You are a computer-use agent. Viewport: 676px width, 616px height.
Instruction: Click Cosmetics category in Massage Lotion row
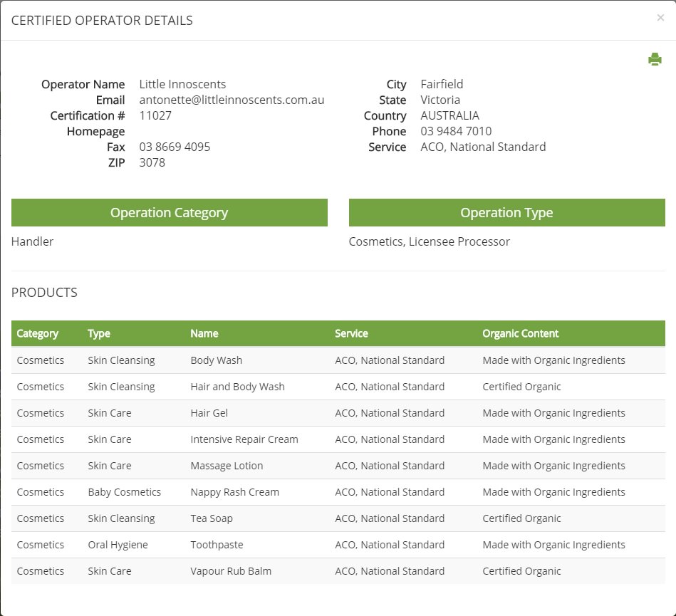(x=41, y=466)
